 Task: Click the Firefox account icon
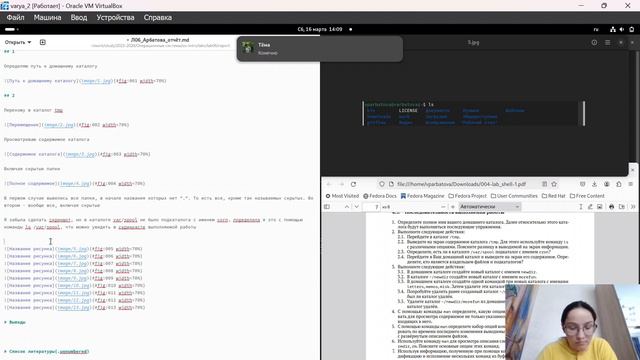(607, 184)
